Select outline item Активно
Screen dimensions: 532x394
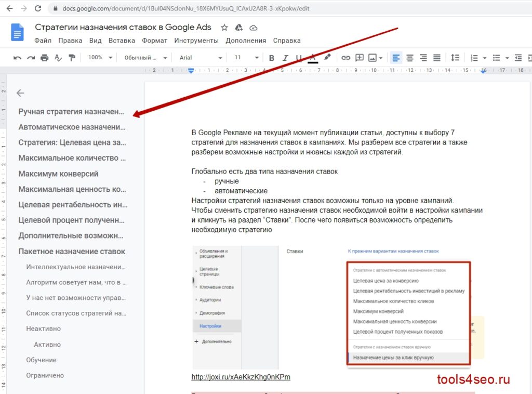(47, 345)
